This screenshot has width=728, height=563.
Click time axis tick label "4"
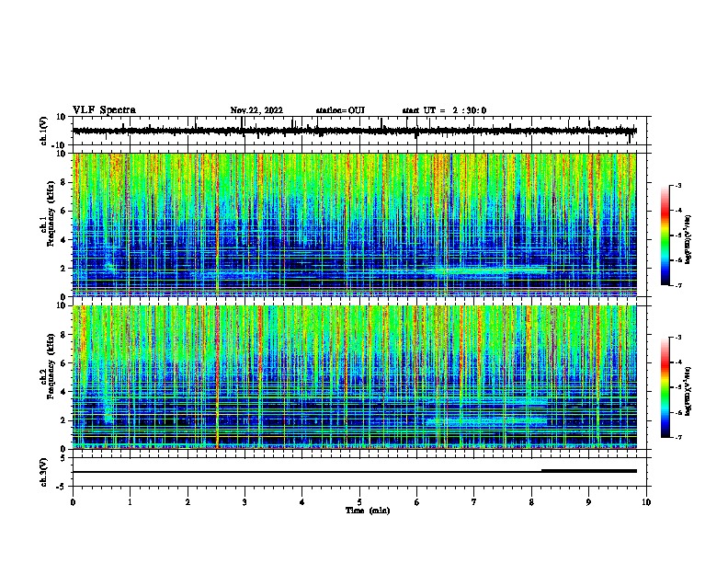tap(301, 502)
